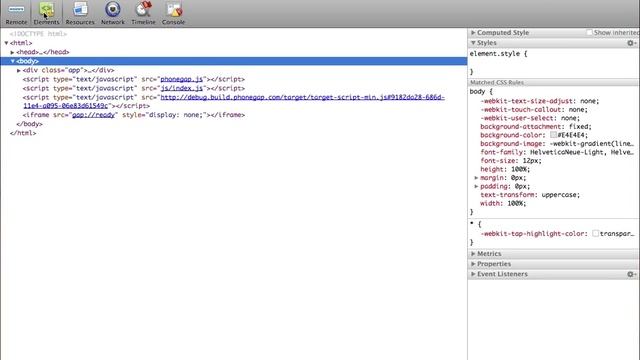Open the Styles gear settings menu
This screenshot has height=360, width=640.
(631, 43)
